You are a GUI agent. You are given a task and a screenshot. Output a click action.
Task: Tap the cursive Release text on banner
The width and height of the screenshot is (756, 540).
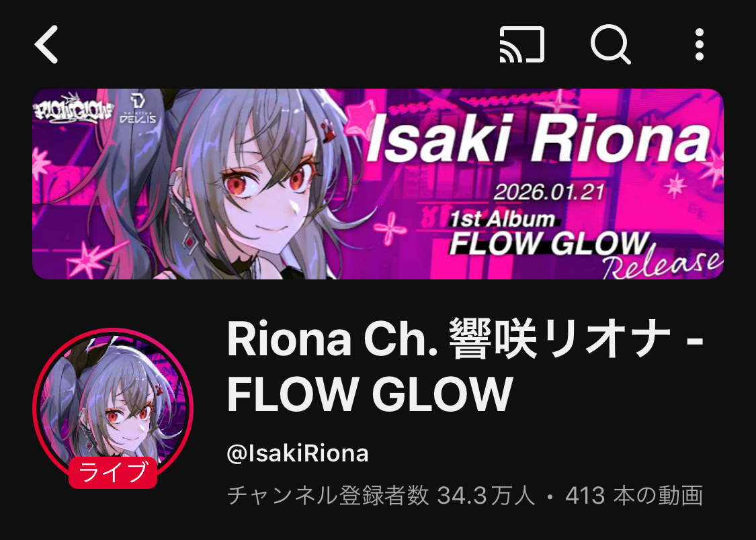pos(663,263)
